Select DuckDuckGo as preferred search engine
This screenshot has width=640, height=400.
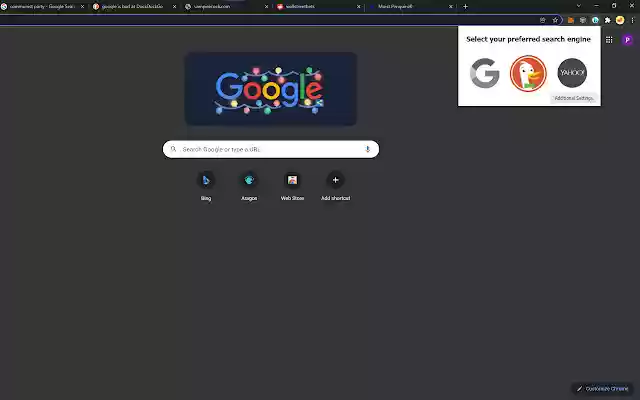coord(528,73)
